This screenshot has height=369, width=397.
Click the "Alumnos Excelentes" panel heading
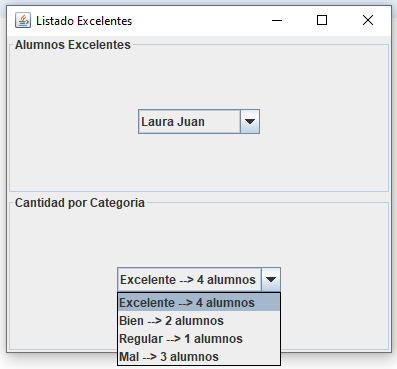click(73, 45)
